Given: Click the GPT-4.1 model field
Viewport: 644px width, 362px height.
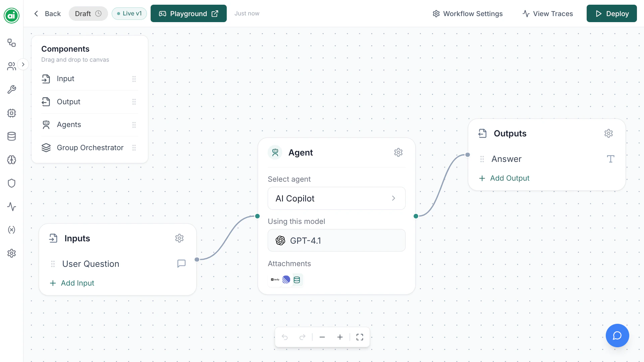Looking at the screenshot, I should click(x=336, y=240).
